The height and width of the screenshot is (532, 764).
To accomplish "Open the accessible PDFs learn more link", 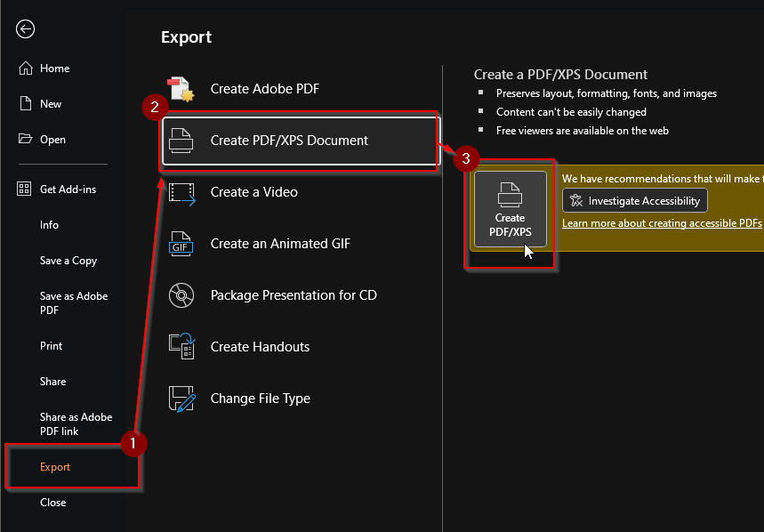I will tap(662, 222).
